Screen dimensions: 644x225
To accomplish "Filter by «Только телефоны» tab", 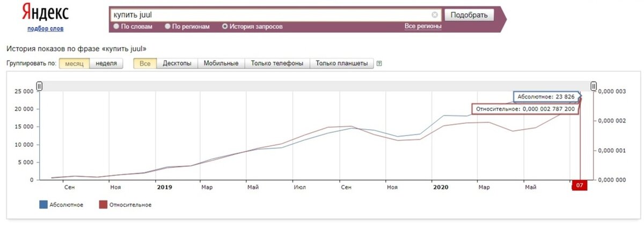I will (277, 64).
